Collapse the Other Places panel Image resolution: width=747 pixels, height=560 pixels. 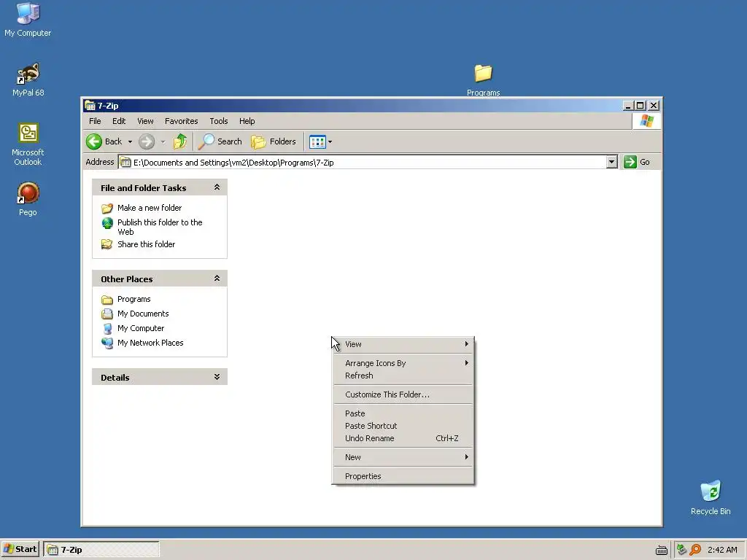click(217, 279)
